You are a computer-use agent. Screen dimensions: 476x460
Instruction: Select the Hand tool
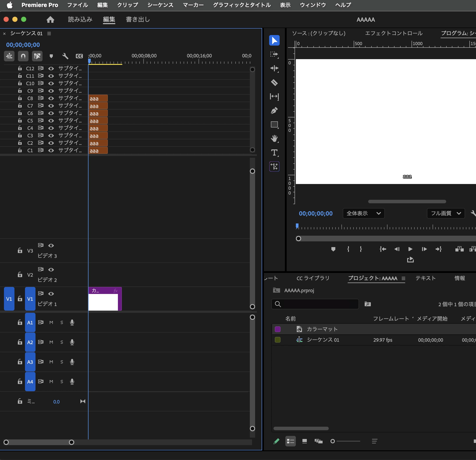(274, 139)
